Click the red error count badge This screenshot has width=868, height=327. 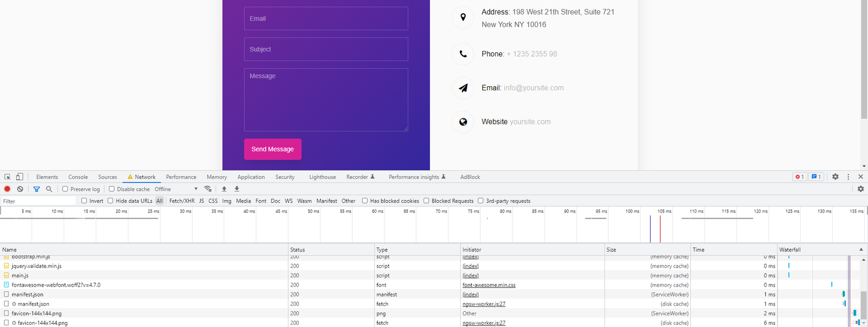click(x=800, y=177)
